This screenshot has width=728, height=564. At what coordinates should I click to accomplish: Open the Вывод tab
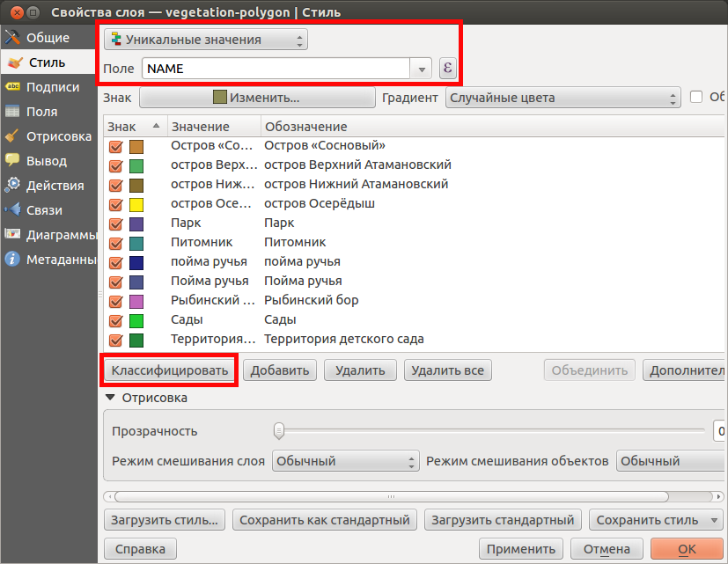tap(48, 161)
